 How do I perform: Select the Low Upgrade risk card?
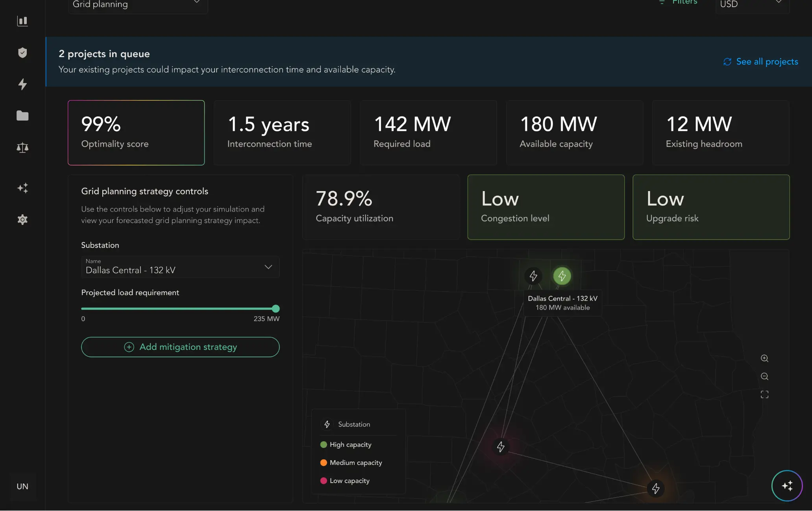[711, 207]
